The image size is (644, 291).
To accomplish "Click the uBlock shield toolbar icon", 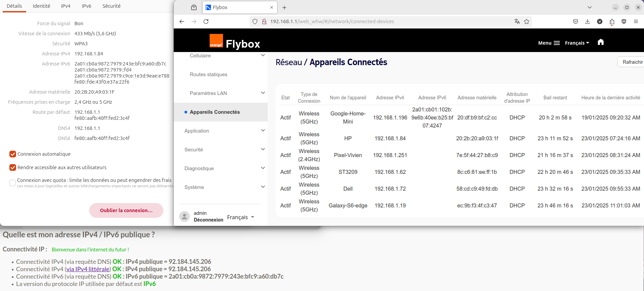I will click(x=624, y=21).
